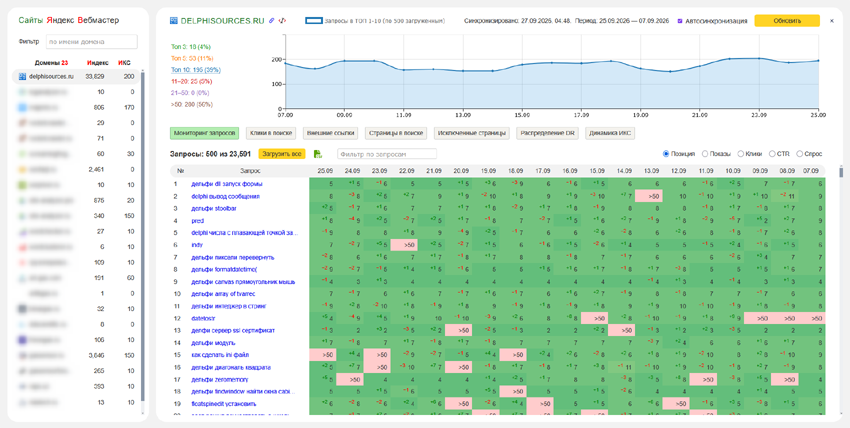Image resolution: width=850 pixels, height=428 pixels.
Task: Open query 'дельфи array of tvarrec'
Action: [223, 294]
